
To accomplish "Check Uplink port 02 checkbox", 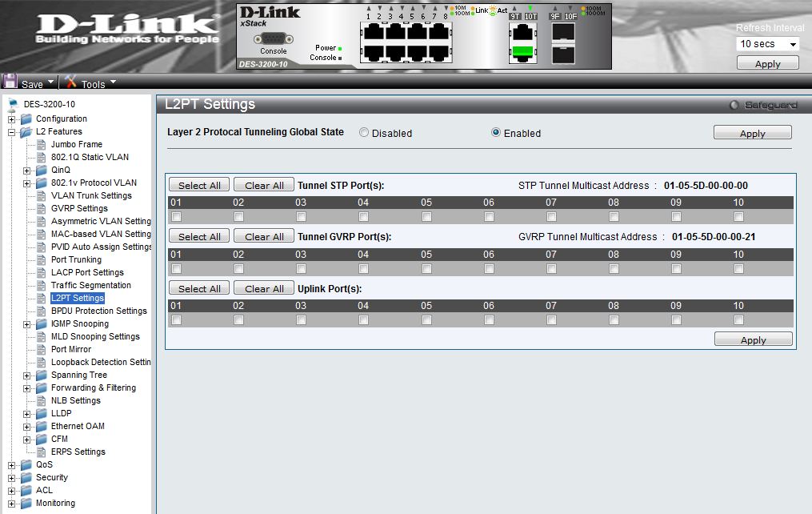I will (238, 320).
